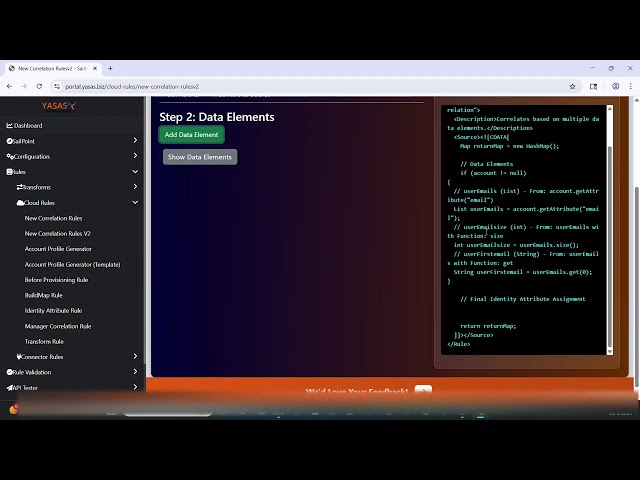
Task: Click the API Tester paper-plane icon
Action: pyautogui.click(x=9, y=388)
